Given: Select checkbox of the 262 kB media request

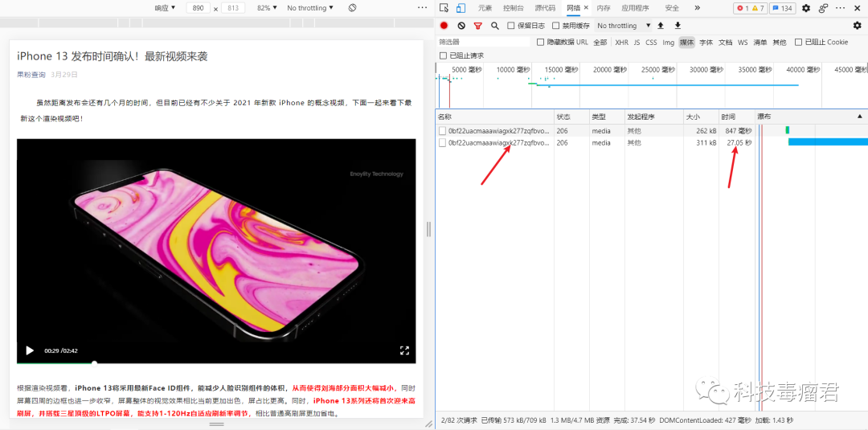Looking at the screenshot, I should (442, 130).
